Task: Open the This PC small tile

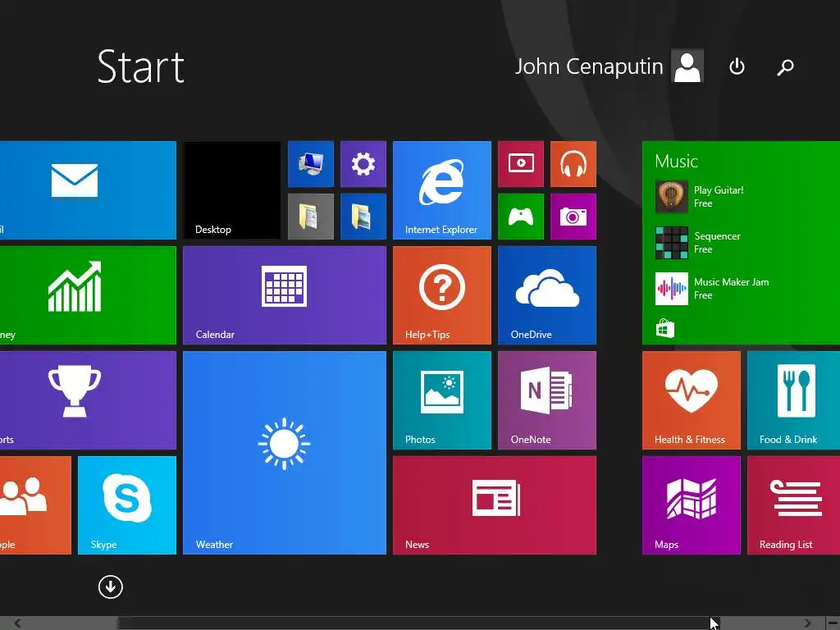Action: click(311, 164)
